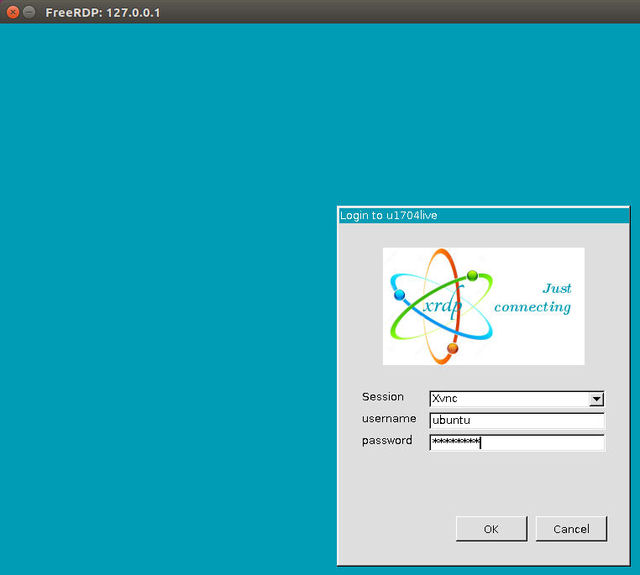Click the Login to u1704live title bar
This screenshot has width=640, height=575.
(x=483, y=215)
